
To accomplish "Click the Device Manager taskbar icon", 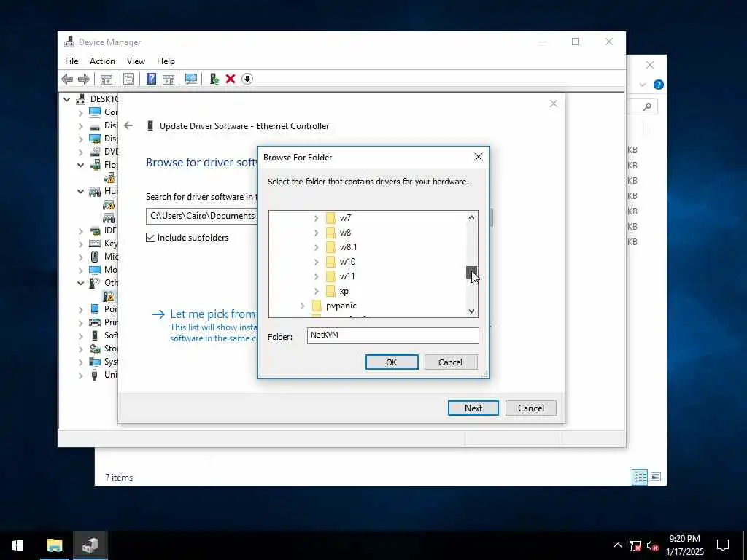I will coord(90,545).
